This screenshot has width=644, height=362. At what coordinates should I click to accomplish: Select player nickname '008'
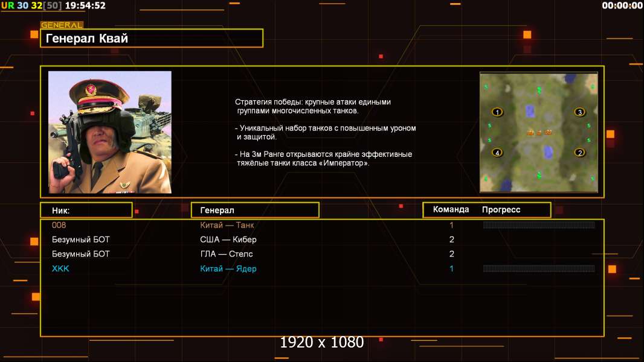[x=59, y=225]
